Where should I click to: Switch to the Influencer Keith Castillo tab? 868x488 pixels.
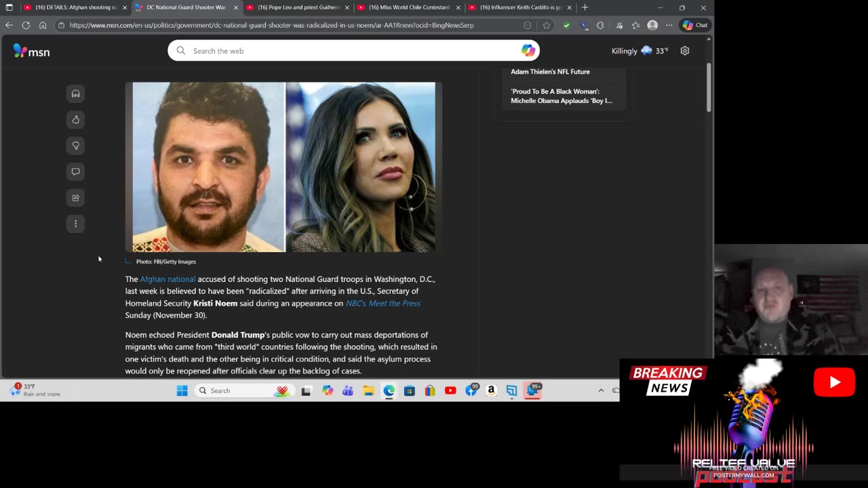pos(519,7)
